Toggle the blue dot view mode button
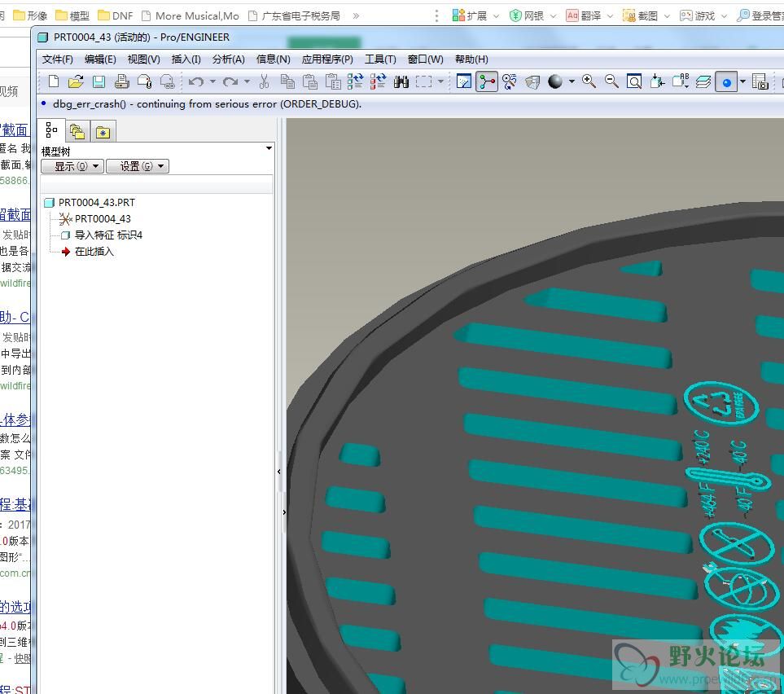Screen dimensions: 784x694 pos(726,81)
